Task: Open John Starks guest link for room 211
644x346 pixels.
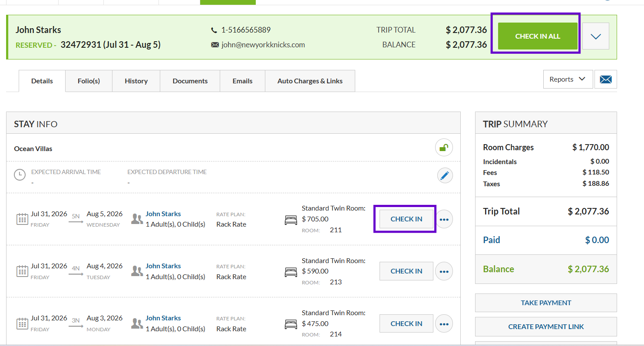Action: click(163, 214)
